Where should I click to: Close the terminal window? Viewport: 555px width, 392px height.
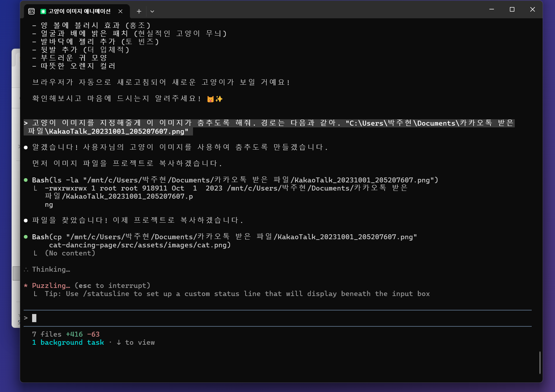[x=532, y=10]
